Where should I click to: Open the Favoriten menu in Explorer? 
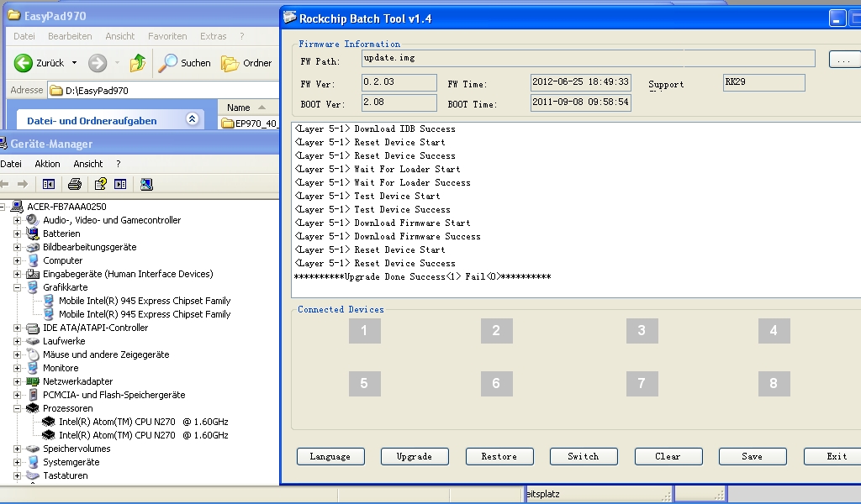tap(167, 36)
